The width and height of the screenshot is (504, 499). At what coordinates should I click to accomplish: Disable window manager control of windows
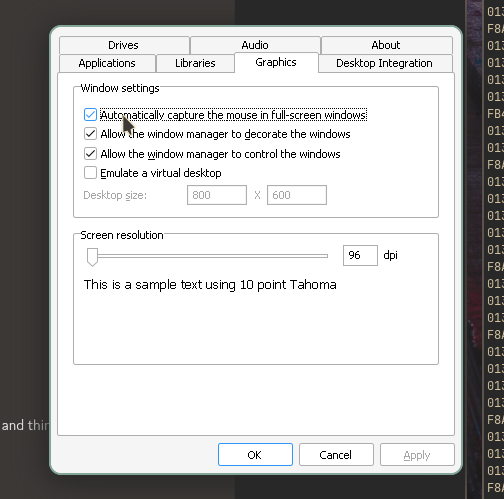point(90,154)
